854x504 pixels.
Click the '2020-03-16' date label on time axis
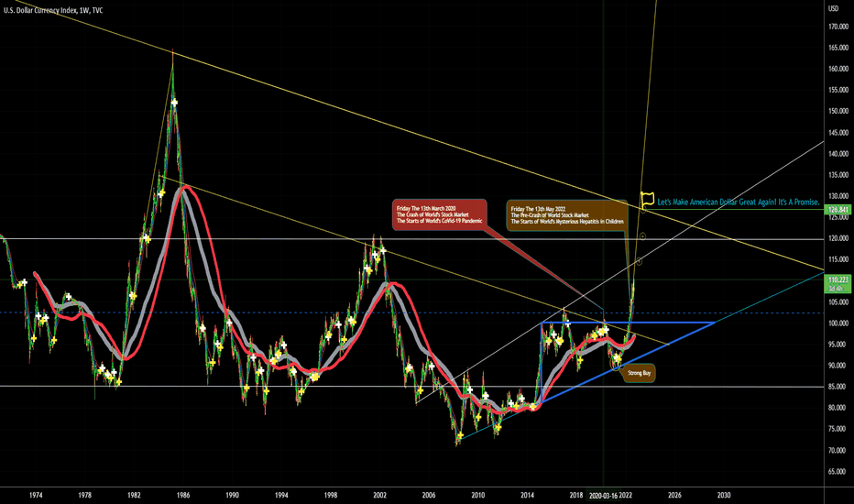click(603, 495)
